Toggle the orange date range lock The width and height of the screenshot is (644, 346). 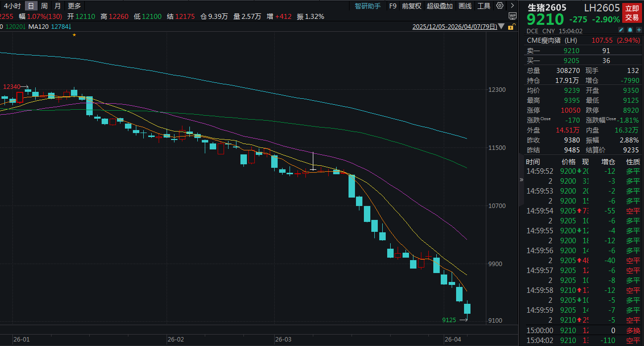pyautogui.click(x=512, y=27)
